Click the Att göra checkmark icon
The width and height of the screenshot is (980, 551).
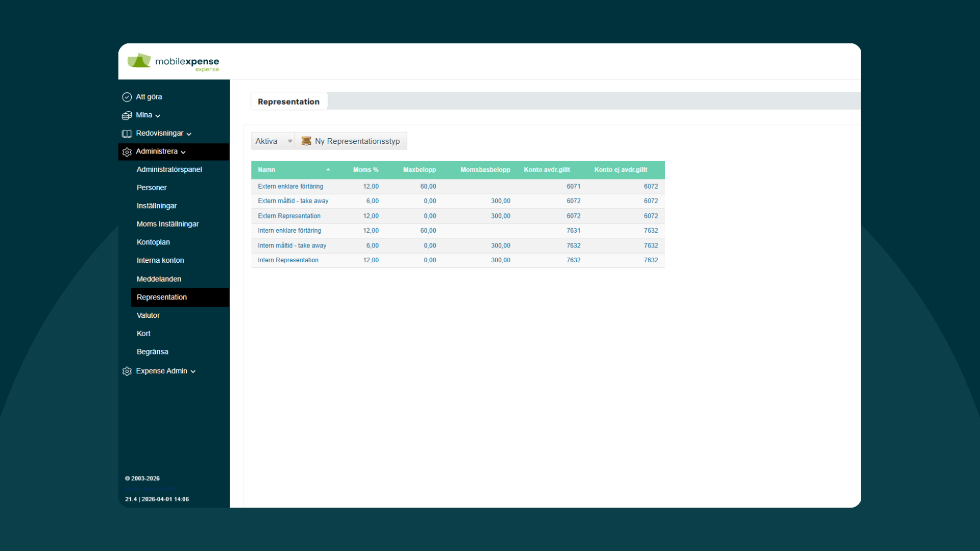click(127, 97)
